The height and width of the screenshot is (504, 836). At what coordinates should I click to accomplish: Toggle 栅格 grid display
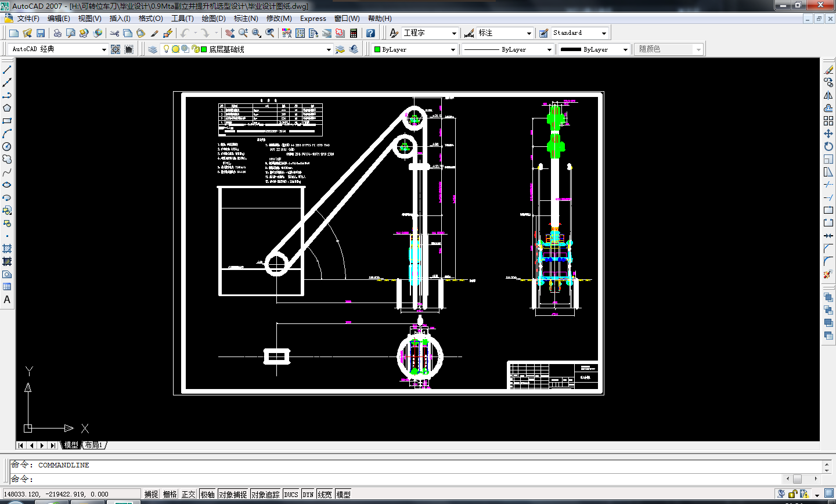point(170,494)
